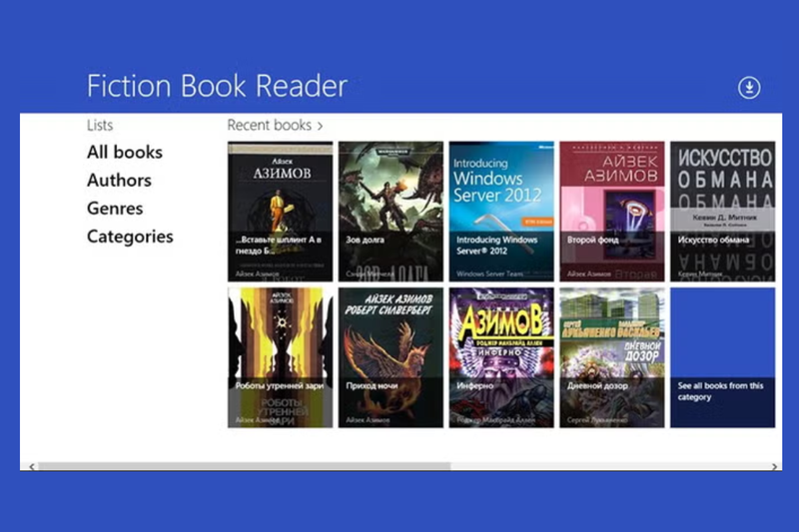Open the book 'Второй фонд'
The height and width of the screenshot is (532, 799).
[612, 212]
